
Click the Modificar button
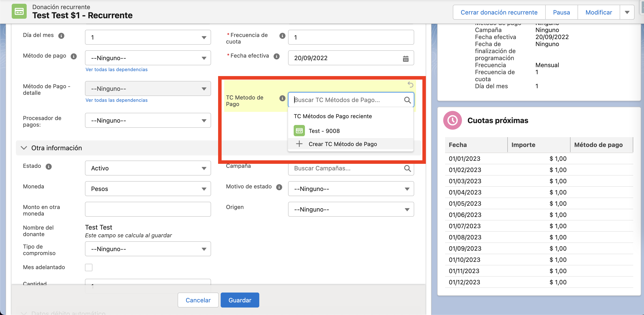pos(599,12)
